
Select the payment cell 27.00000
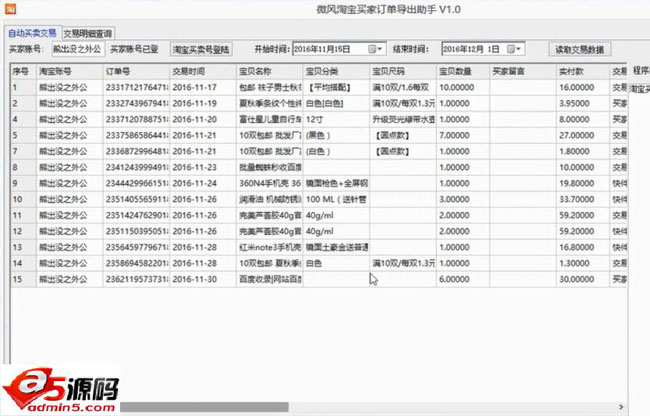(x=583, y=135)
